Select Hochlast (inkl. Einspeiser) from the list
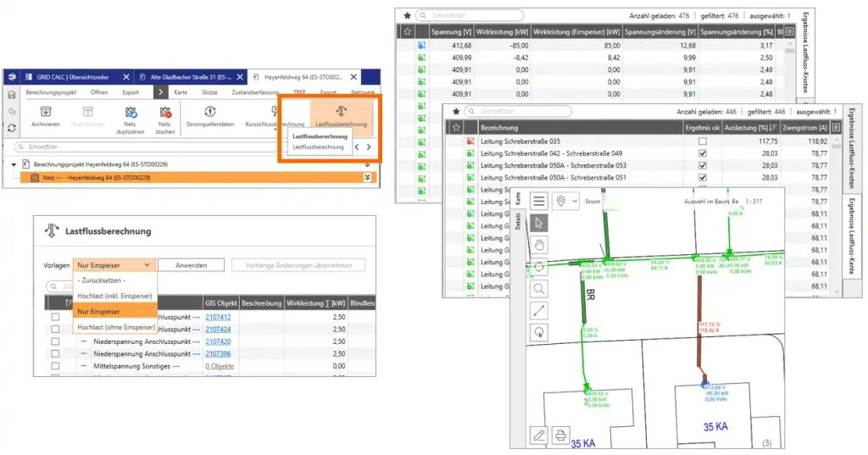 click(x=114, y=296)
